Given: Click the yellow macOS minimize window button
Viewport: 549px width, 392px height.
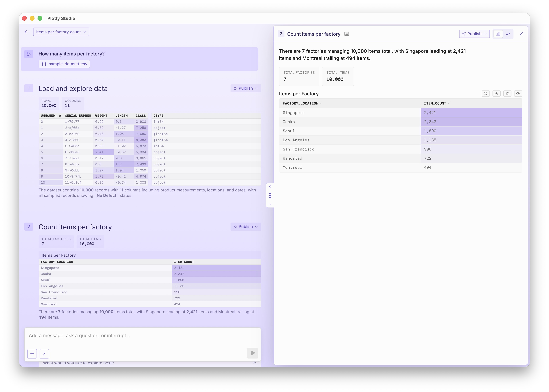Looking at the screenshot, I should point(32,18).
